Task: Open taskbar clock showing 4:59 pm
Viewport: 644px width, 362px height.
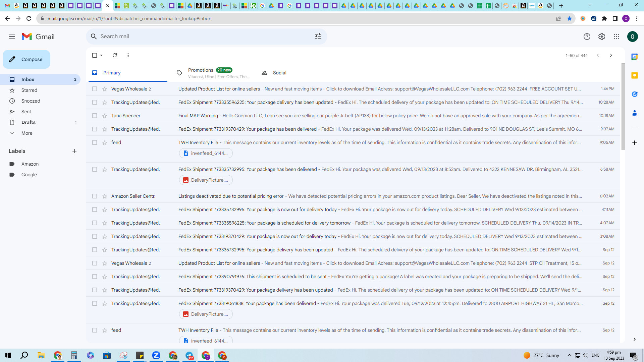Action: coord(614,355)
